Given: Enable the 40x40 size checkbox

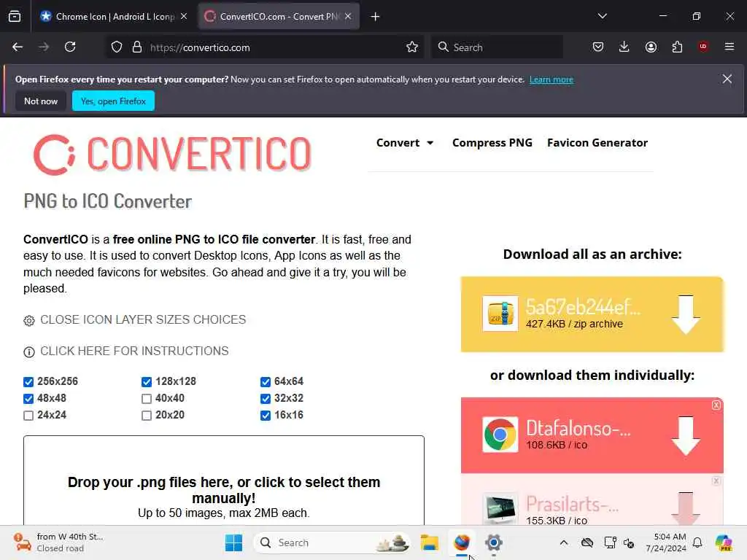Looking at the screenshot, I should [x=147, y=399].
